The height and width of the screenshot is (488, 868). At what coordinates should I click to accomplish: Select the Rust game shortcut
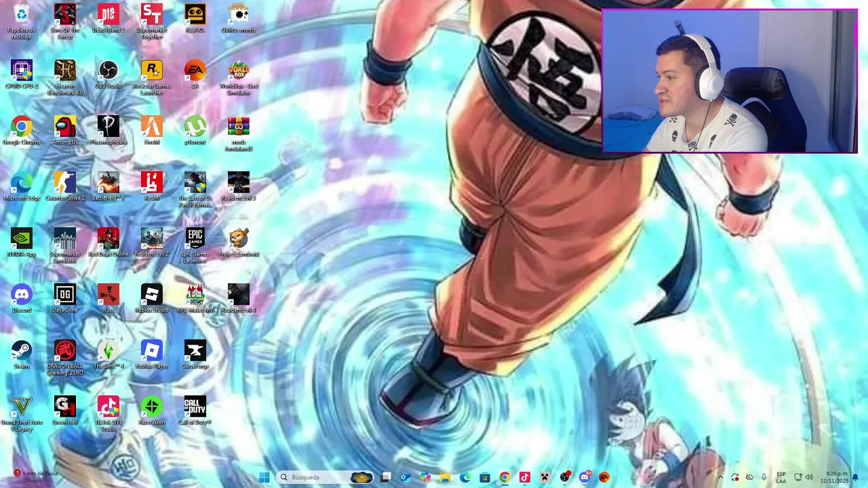pyautogui.click(x=108, y=299)
